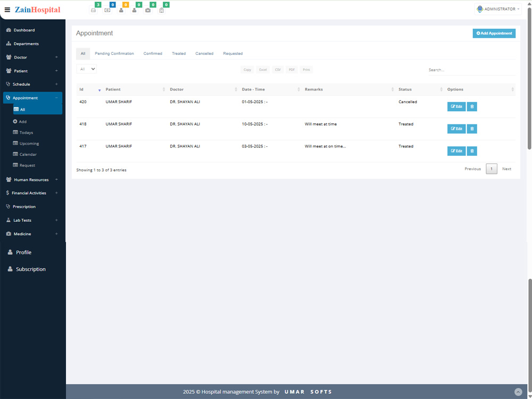Open the user icon with orange badge

pos(121,11)
